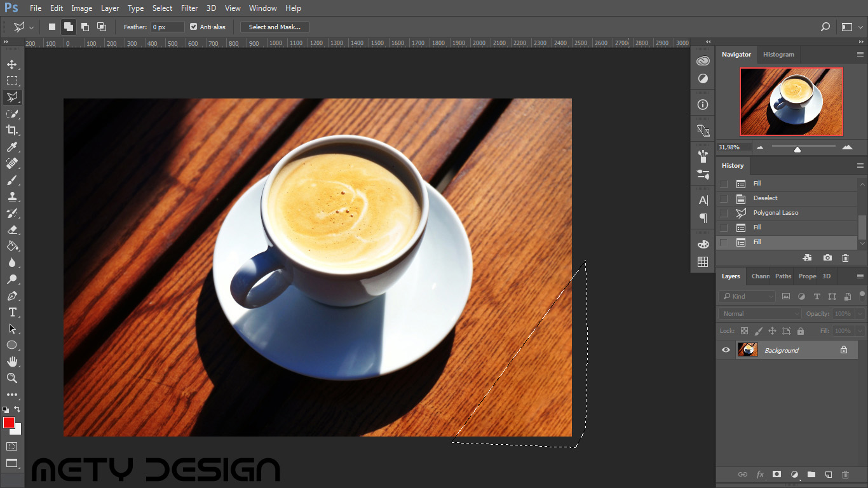Select the Hand tool
Screen dimensions: 868x488
pyautogui.click(x=11, y=362)
